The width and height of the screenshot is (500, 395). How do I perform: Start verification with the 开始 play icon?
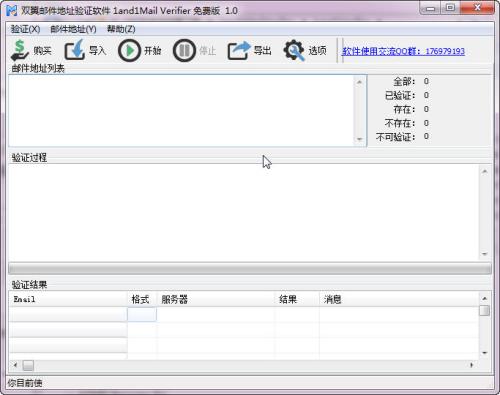pos(129,51)
